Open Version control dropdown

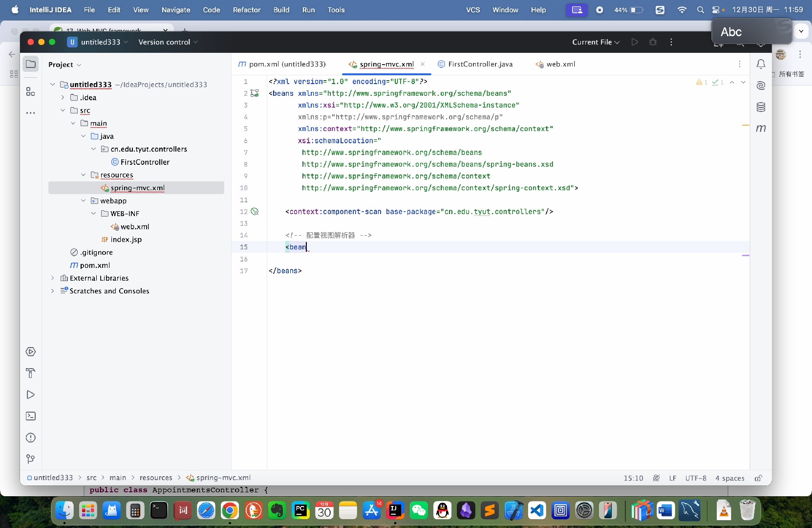168,42
